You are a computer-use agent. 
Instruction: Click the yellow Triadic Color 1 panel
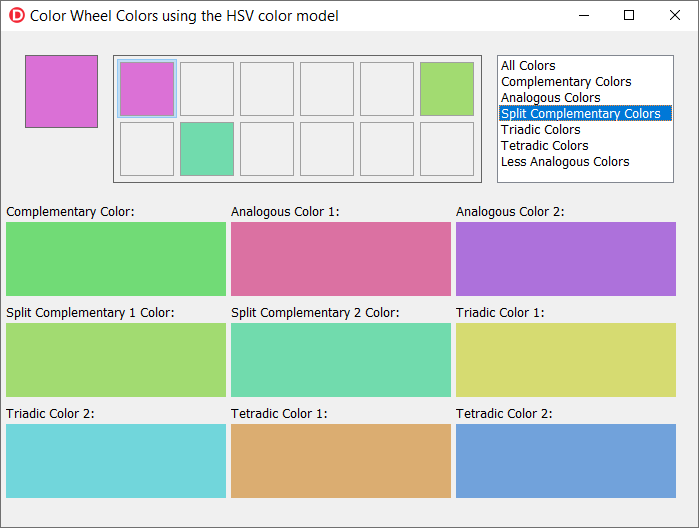tap(566, 360)
